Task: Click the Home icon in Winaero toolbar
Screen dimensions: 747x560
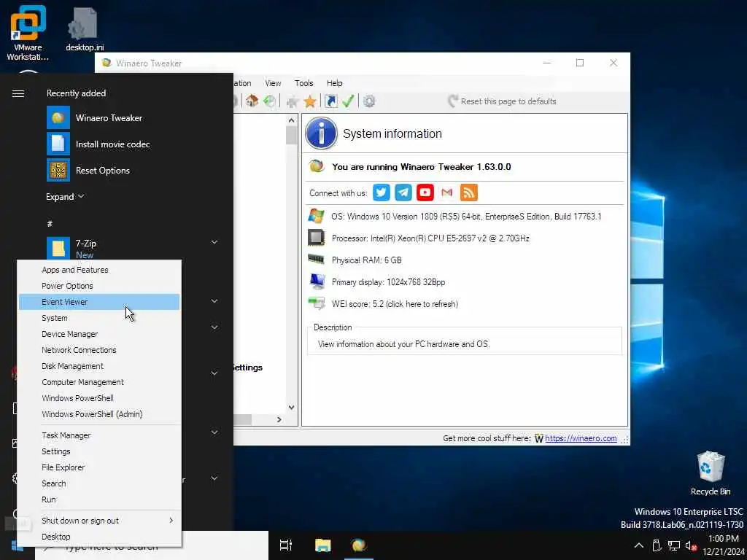Action: pos(252,101)
